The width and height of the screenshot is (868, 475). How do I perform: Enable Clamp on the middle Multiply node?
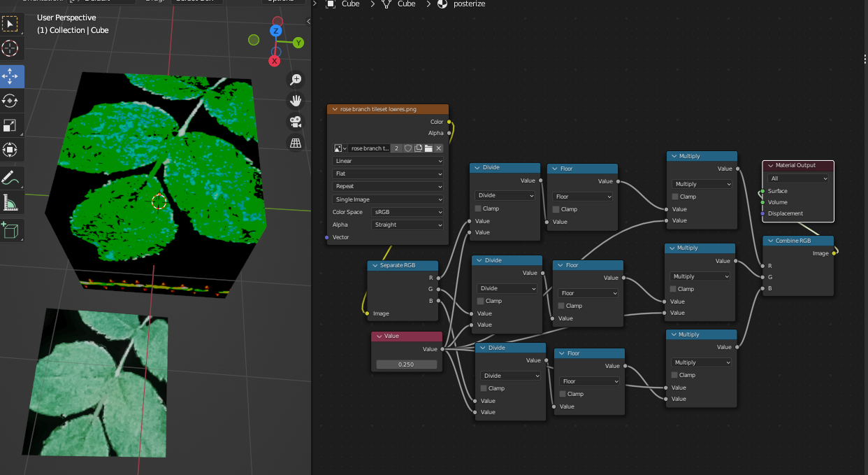click(x=673, y=289)
